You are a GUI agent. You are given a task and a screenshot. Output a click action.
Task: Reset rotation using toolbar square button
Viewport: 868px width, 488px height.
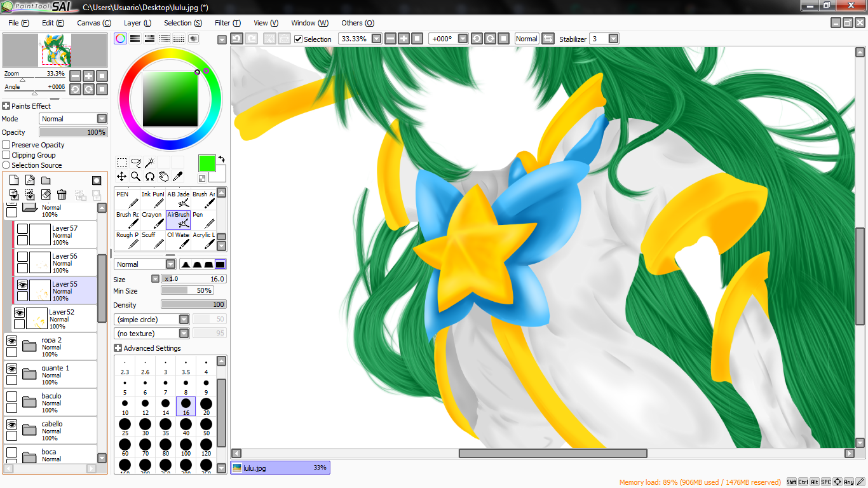click(504, 39)
